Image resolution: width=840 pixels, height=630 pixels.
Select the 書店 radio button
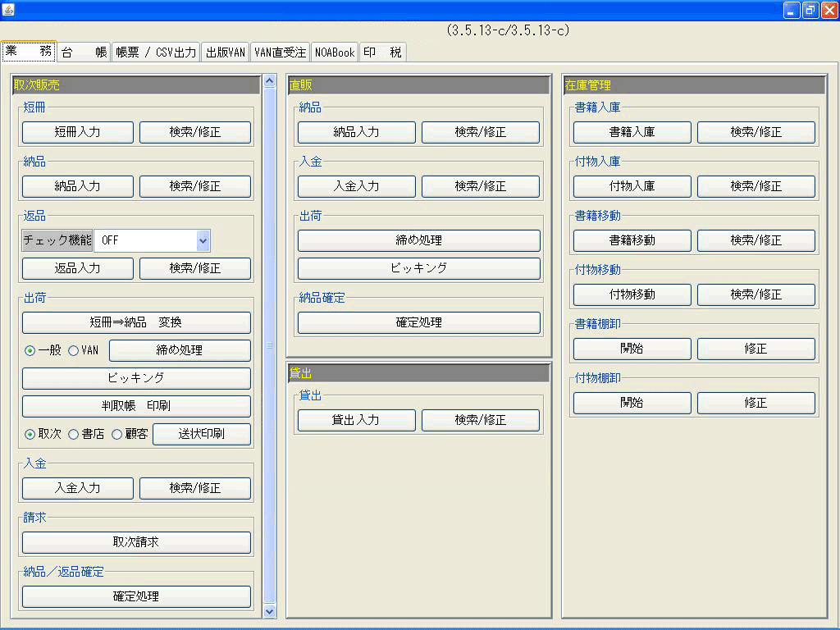(x=73, y=435)
